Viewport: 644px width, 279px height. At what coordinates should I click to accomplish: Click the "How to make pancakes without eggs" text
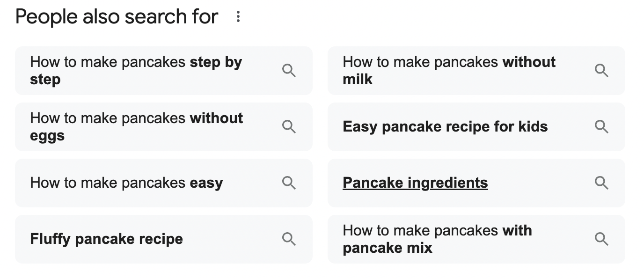click(137, 126)
